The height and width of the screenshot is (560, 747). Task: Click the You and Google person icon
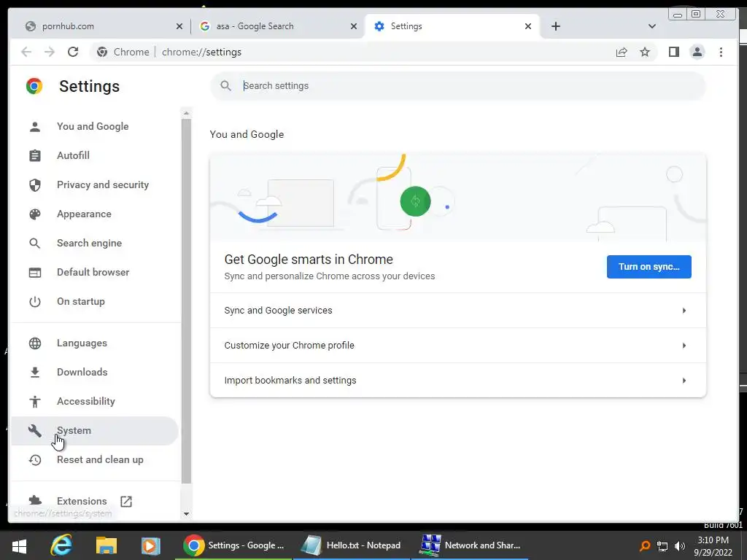[x=35, y=127]
